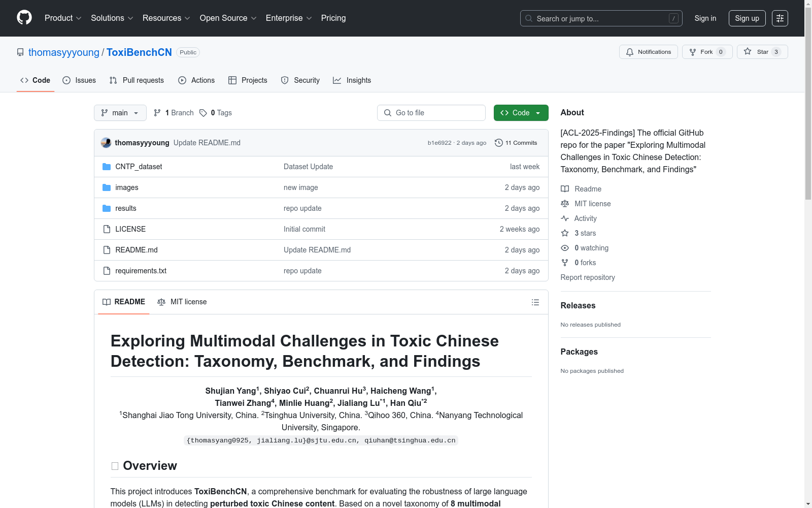Open the Security tab
812x508 pixels.
(x=300, y=80)
